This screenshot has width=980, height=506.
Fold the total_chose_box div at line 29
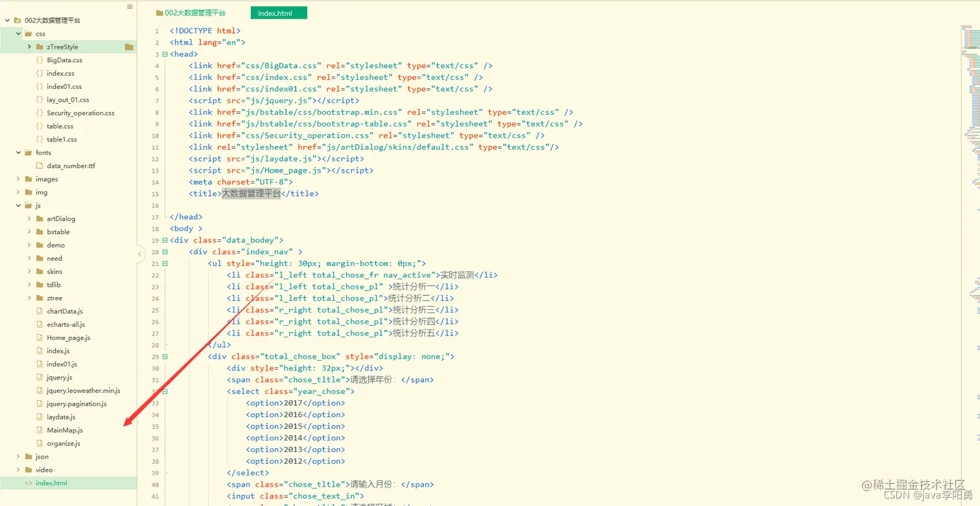pos(165,356)
